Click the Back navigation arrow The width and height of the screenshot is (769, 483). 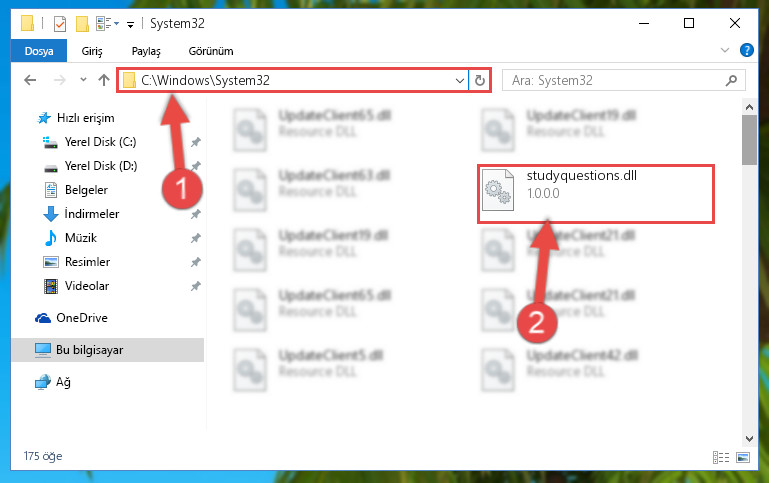pyautogui.click(x=30, y=80)
